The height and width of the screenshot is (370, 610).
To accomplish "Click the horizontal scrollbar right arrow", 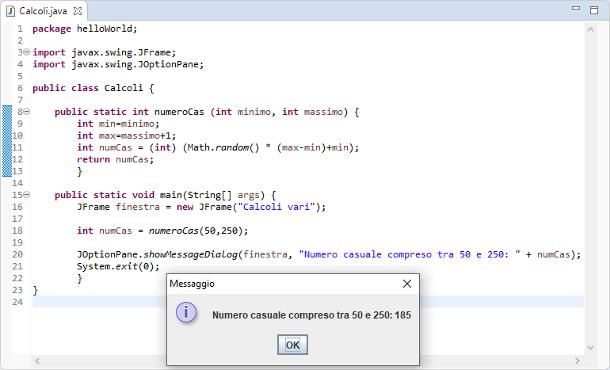I will coord(577,361).
